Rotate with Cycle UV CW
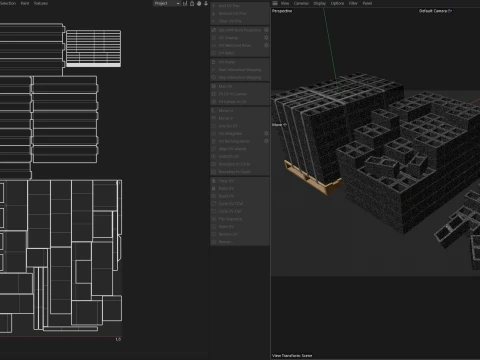Viewport: 480px width, 360px height. (240, 211)
